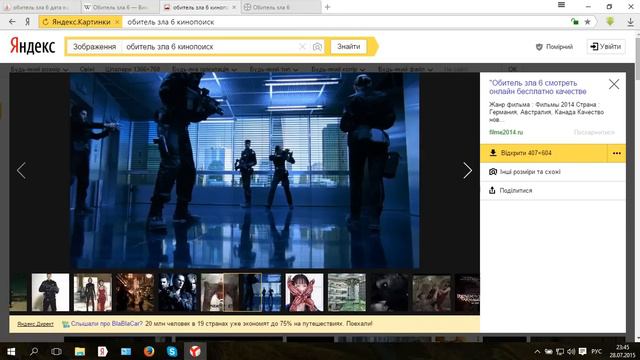The height and width of the screenshot is (360, 640).
Task: Bookmark the page with the star icon
Action: click(587, 22)
